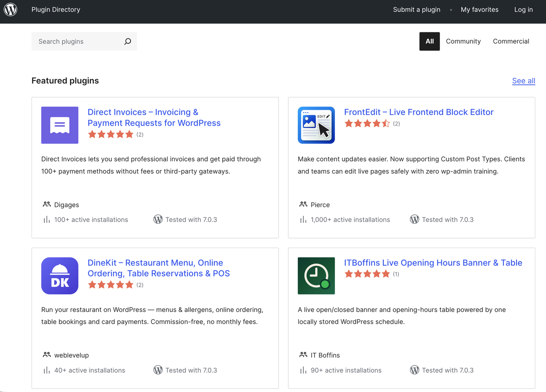Switch to the Community filter

pyautogui.click(x=463, y=41)
